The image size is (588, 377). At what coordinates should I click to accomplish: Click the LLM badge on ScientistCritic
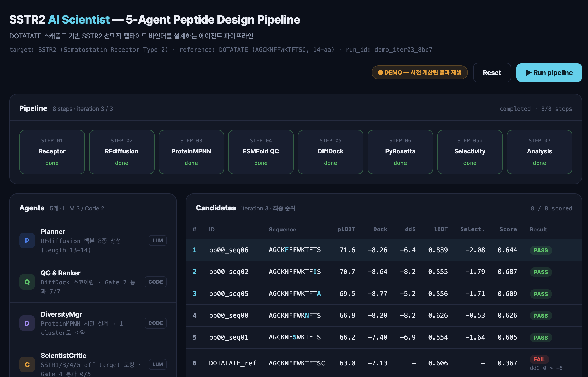(x=158, y=364)
